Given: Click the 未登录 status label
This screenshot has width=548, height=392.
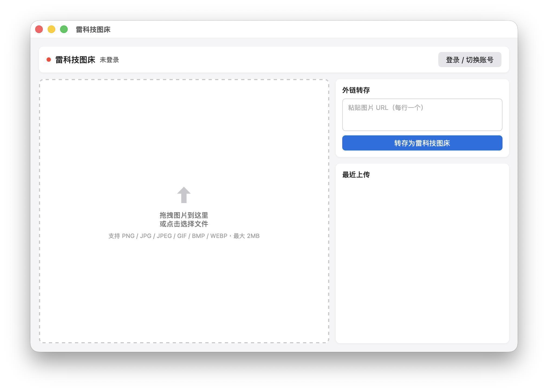Looking at the screenshot, I should [x=109, y=60].
